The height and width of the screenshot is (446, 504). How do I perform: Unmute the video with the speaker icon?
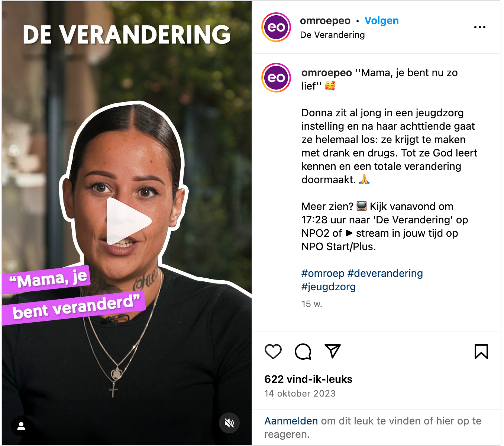[229, 423]
